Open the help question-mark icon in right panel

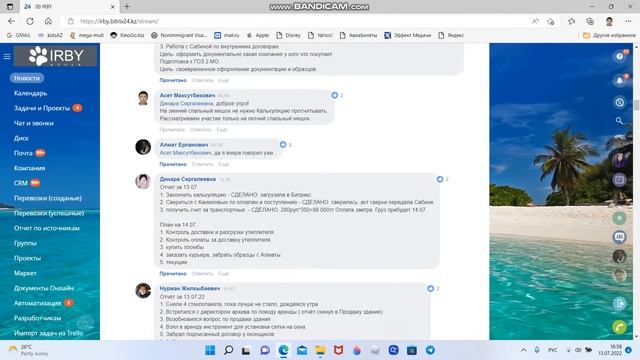pos(620,56)
